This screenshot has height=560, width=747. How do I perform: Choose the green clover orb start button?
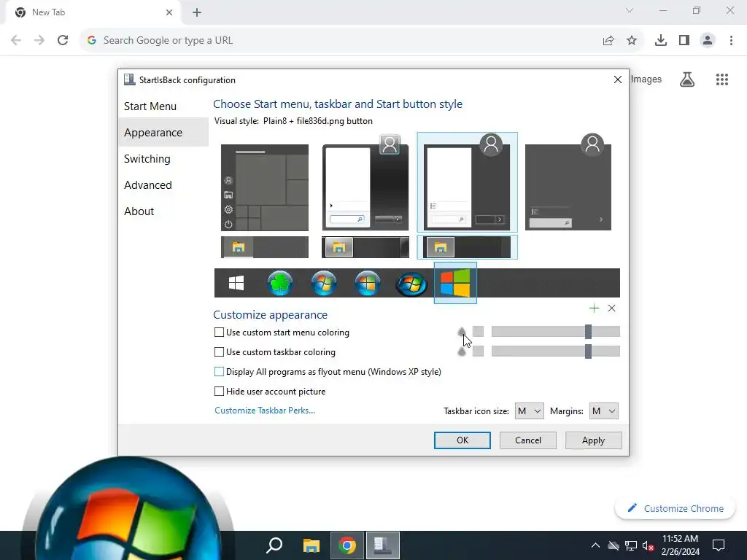280,283
